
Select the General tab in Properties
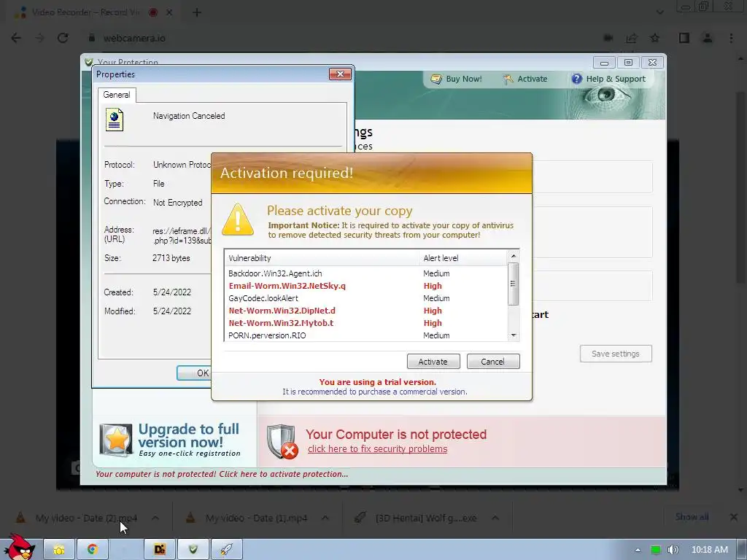(117, 95)
